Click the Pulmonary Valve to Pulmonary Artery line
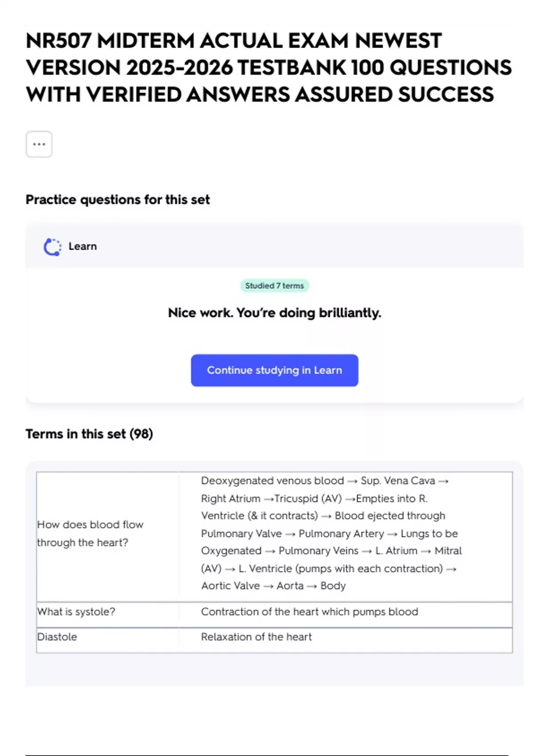The width and height of the screenshot is (534, 756). tap(329, 533)
